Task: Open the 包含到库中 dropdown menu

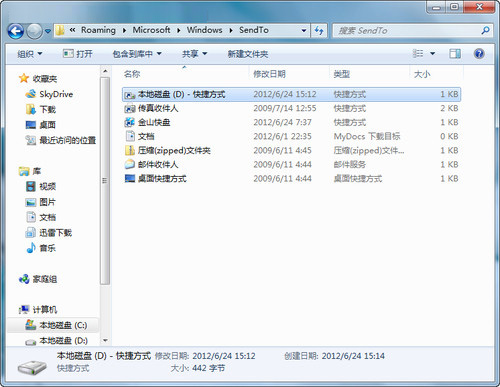Action: 137,54
